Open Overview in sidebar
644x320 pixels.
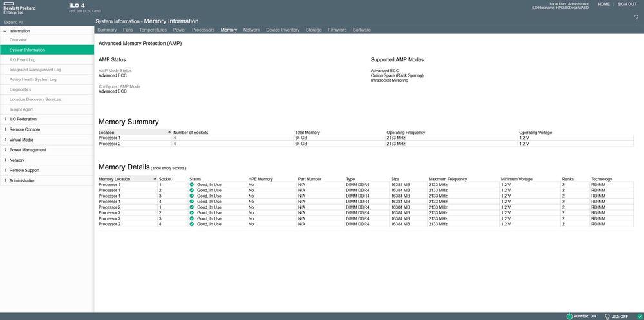point(18,40)
